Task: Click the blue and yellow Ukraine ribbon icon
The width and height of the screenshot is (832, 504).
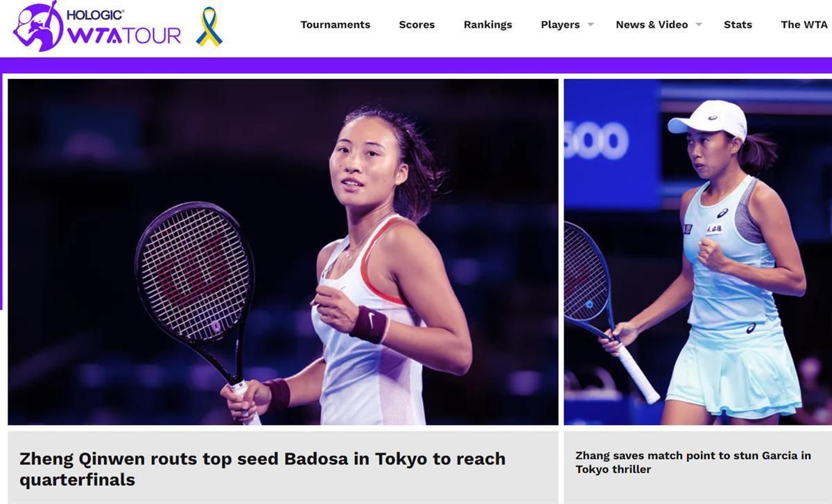Action: coord(209,27)
